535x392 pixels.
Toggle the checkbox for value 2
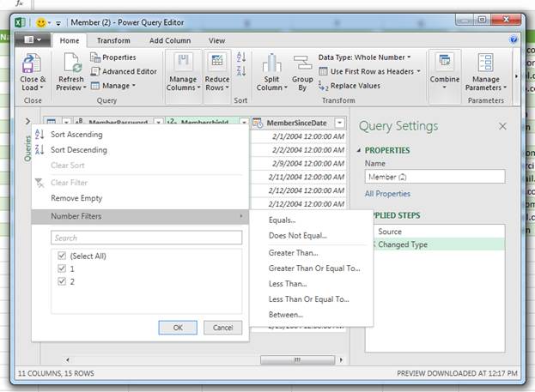coord(62,281)
